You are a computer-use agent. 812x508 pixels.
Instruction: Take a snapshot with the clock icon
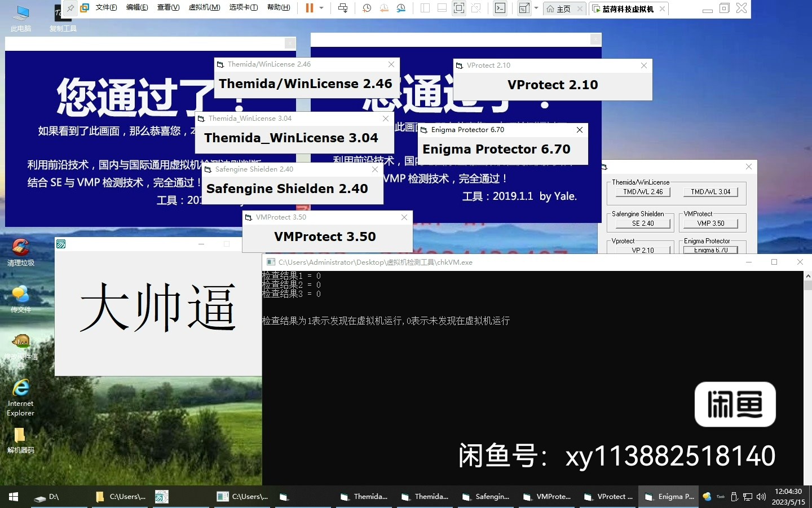367,8
